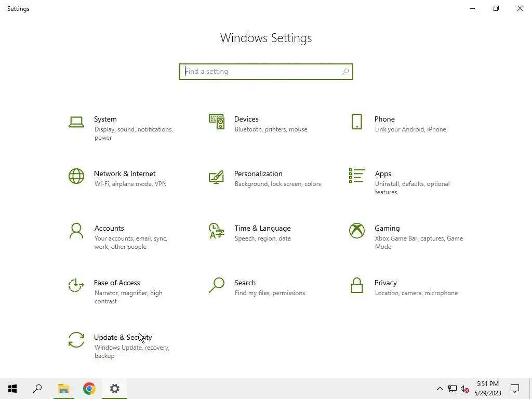Click the Show desktop strip at taskbar end
Viewport: 532px width, 399px height.
click(x=530, y=389)
